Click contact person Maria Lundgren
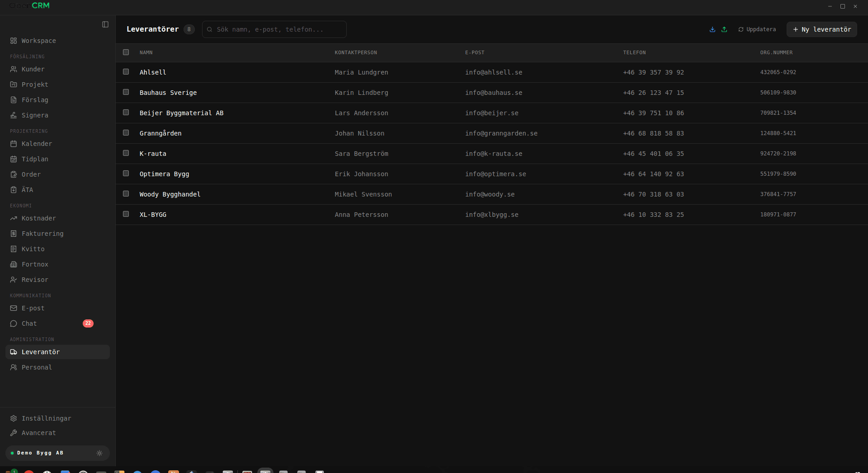The width and height of the screenshot is (868, 473). click(x=362, y=72)
